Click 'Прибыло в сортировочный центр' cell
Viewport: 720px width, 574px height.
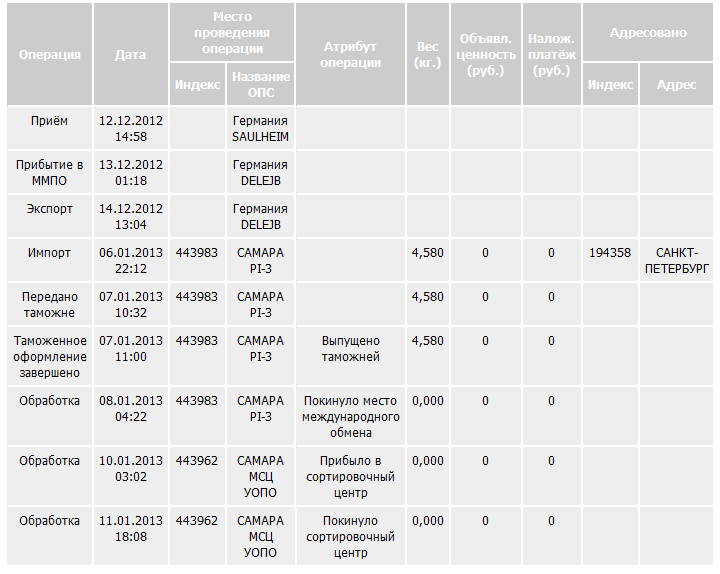tap(351, 476)
